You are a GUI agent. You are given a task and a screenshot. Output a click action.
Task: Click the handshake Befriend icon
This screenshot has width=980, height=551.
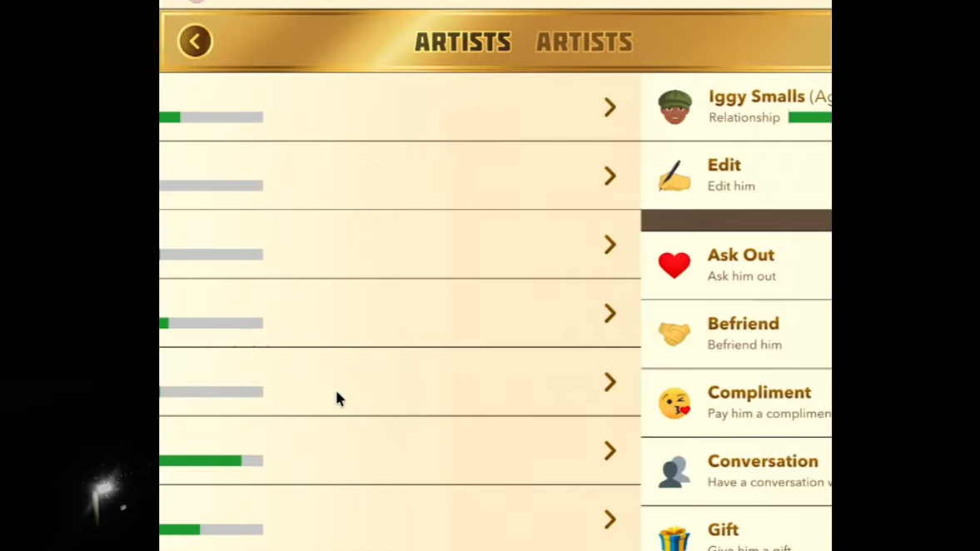click(x=674, y=334)
